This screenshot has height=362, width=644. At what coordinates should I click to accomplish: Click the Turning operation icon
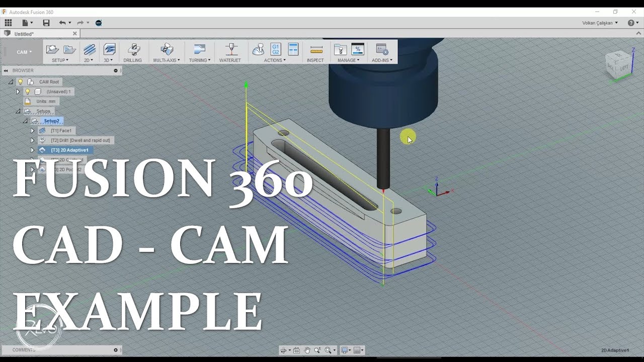(200, 49)
